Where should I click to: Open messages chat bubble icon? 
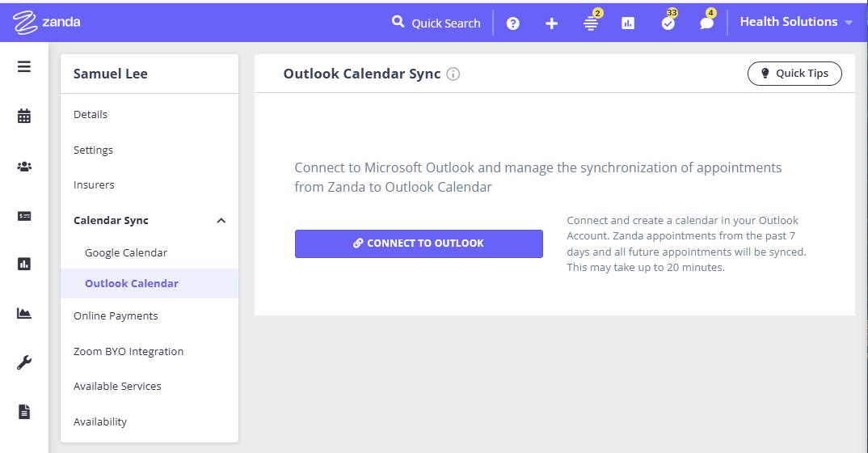(706, 23)
